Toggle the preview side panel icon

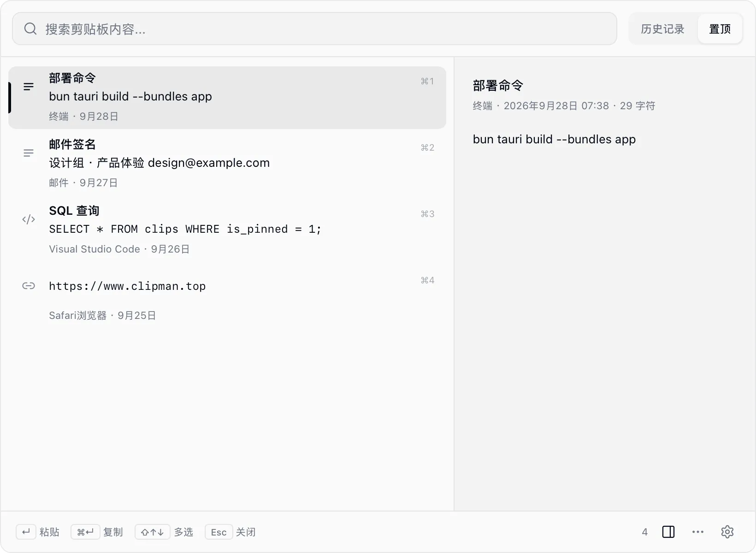click(x=668, y=532)
